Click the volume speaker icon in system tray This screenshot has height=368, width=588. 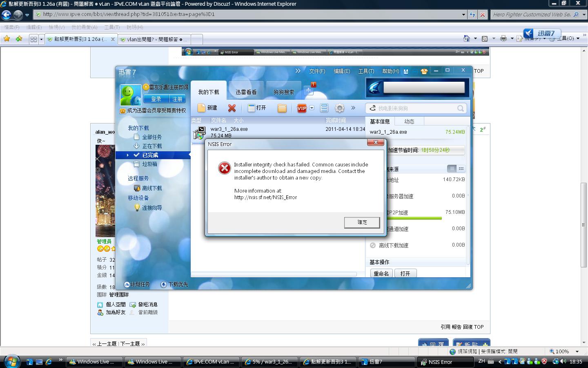point(563,361)
